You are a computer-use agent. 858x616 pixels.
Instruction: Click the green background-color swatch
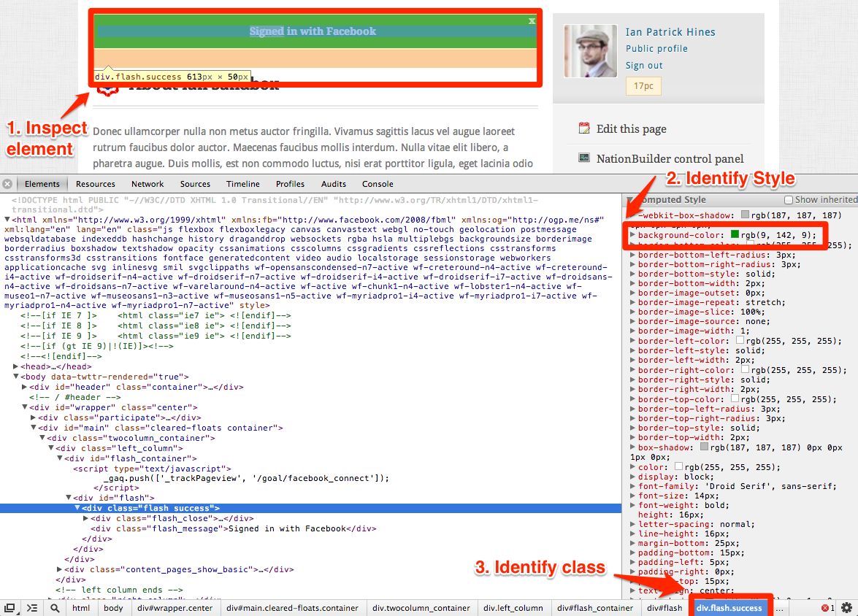tap(735, 234)
